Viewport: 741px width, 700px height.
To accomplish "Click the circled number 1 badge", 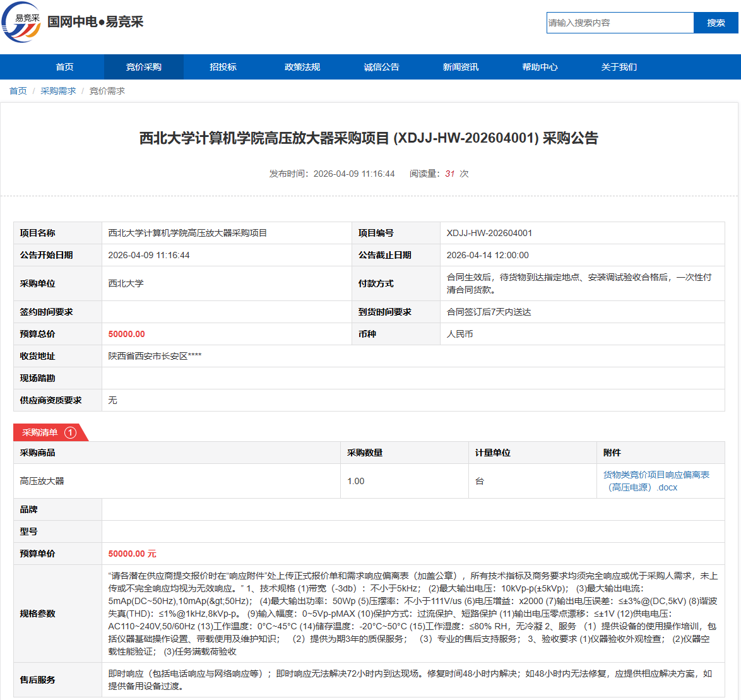I will tap(70, 432).
